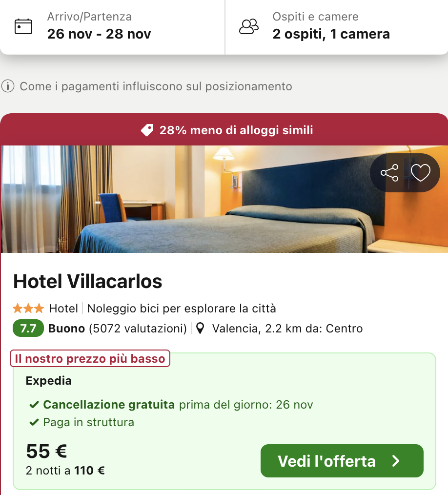The width and height of the screenshot is (448, 495).
Task: Toggle the heart icon to save Hotel Villacarlos
Action: 421,172
